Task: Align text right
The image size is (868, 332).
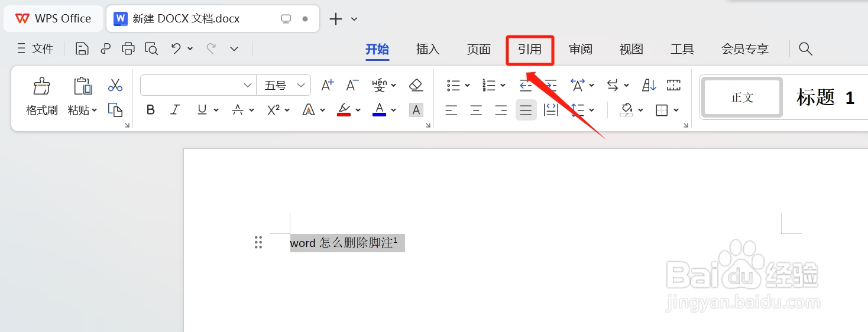Action: tap(501, 110)
